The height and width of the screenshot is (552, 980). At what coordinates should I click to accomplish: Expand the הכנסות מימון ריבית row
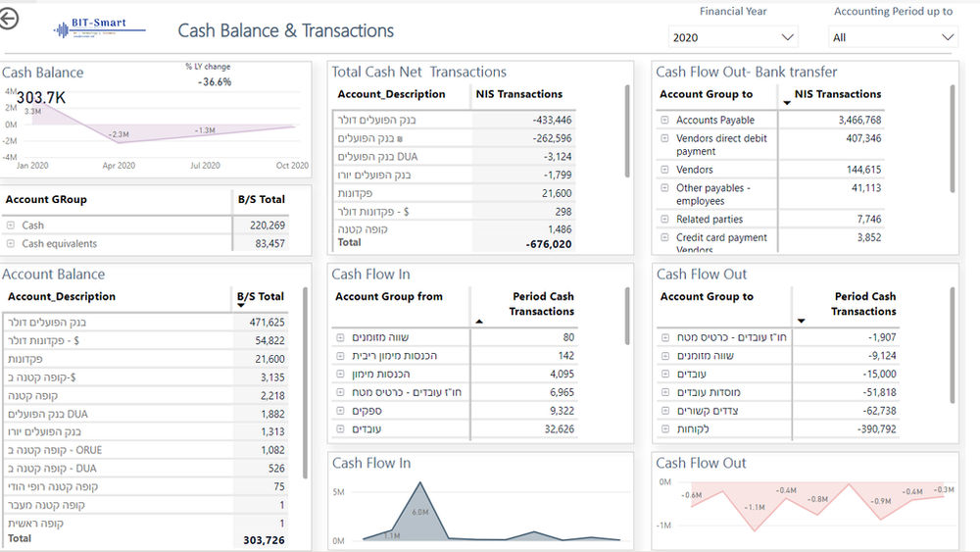pyautogui.click(x=341, y=356)
